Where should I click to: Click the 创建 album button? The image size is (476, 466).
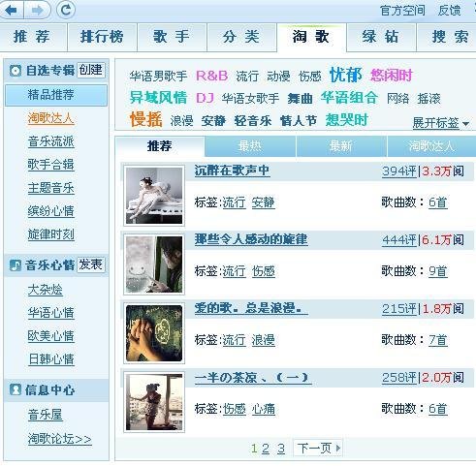(91, 70)
